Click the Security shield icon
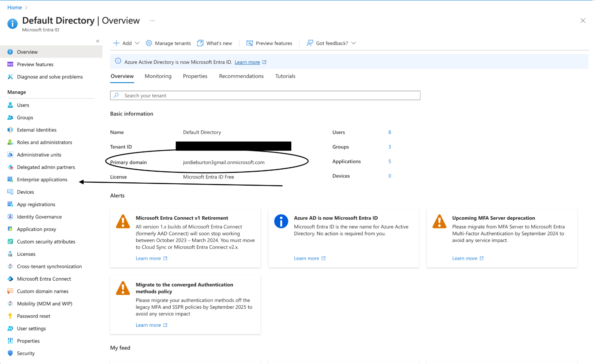Screen dimensions: 595x364 (10, 353)
